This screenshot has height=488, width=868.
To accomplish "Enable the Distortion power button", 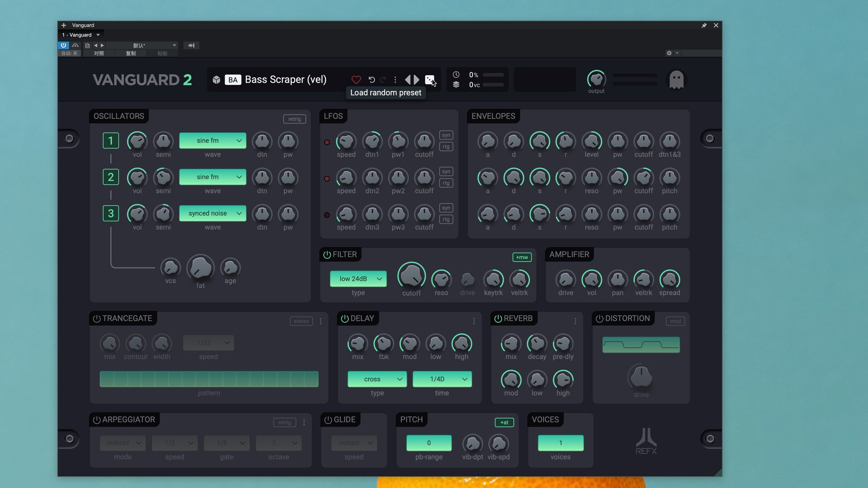I will (599, 319).
